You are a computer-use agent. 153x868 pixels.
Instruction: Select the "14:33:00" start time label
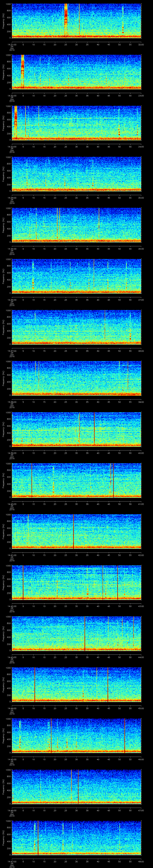(x=12, y=147)
